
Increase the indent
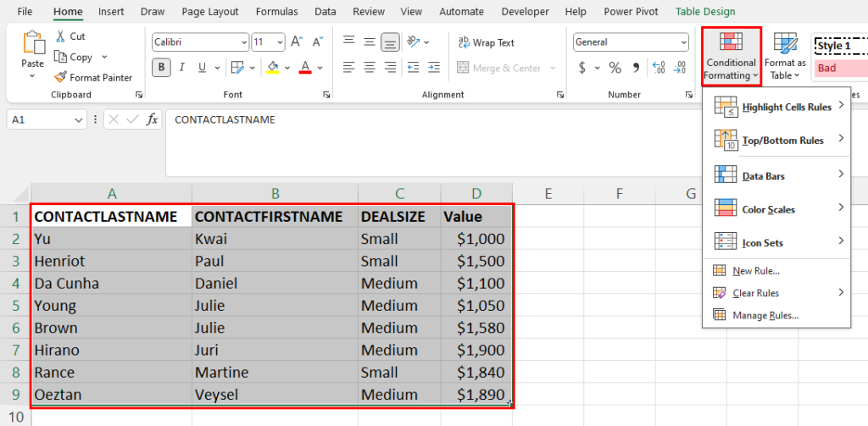click(x=433, y=68)
